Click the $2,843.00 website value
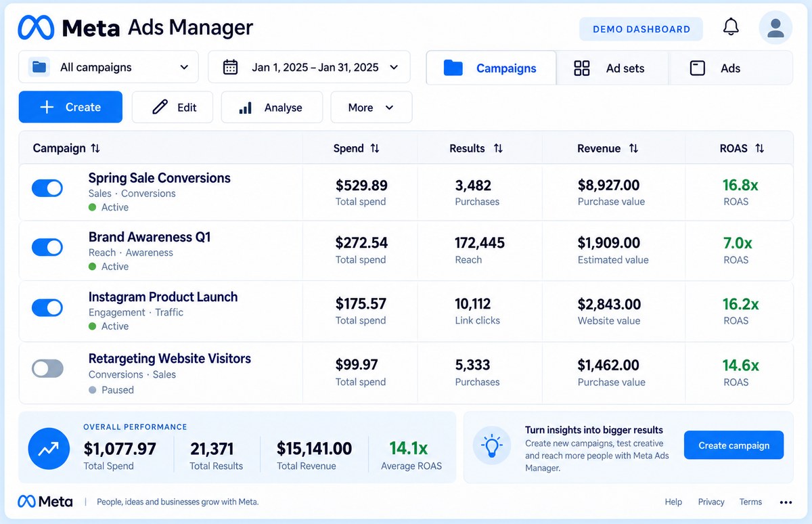Image resolution: width=812 pixels, height=524 pixels. [609, 304]
